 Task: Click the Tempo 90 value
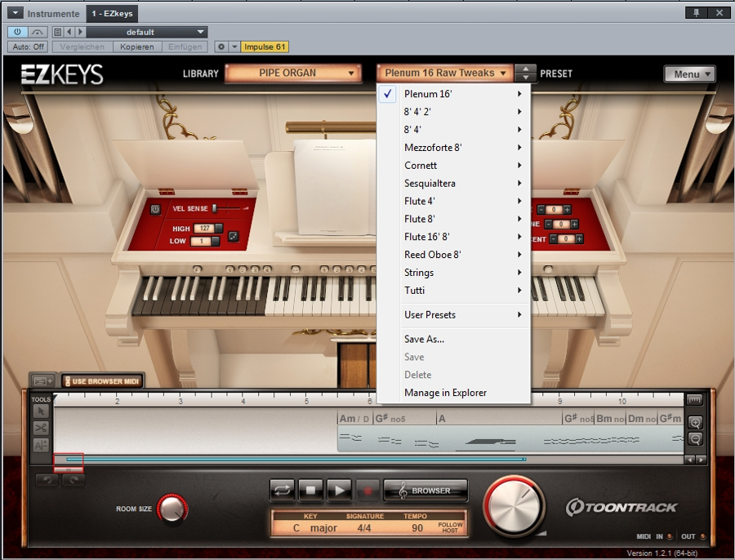click(x=417, y=528)
